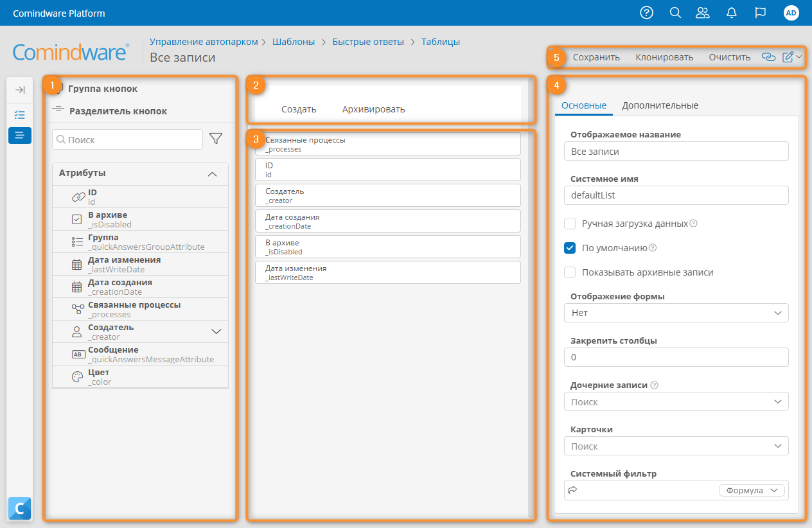Click the edit pencil icon in toolbar
This screenshot has height=528, width=812.
coord(788,57)
